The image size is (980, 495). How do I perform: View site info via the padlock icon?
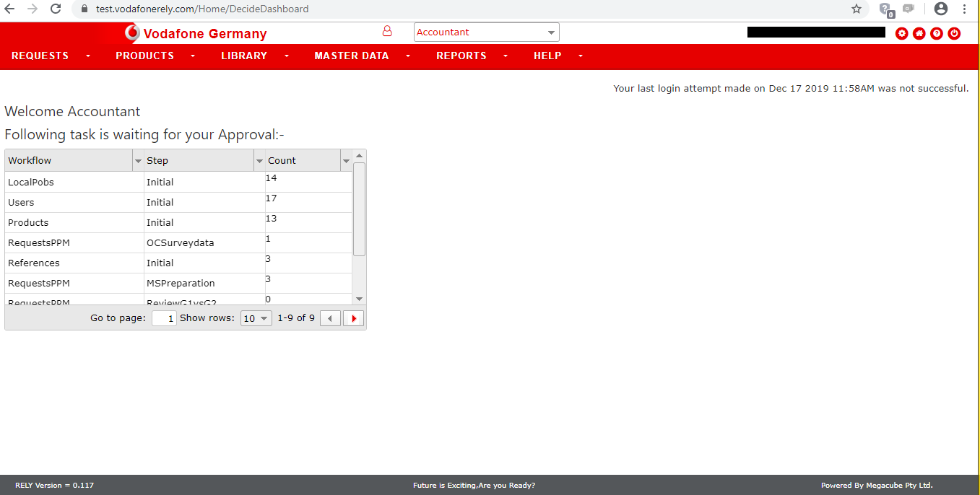coord(84,9)
